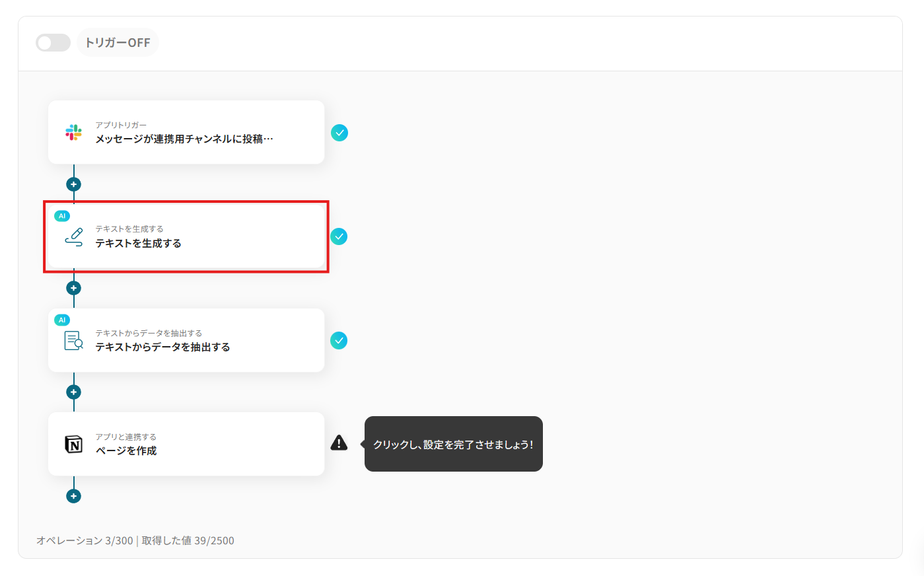Click the アプリトリガー label text

121,125
